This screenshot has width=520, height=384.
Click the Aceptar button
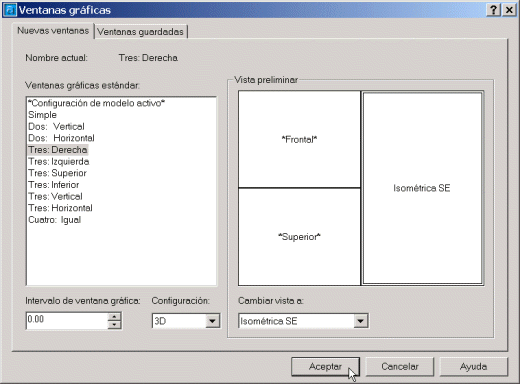click(x=325, y=367)
